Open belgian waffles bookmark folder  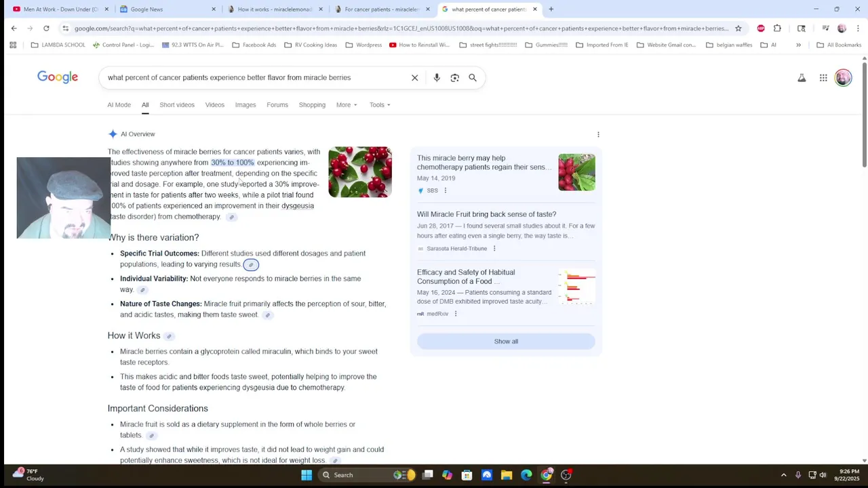pyautogui.click(x=729, y=45)
